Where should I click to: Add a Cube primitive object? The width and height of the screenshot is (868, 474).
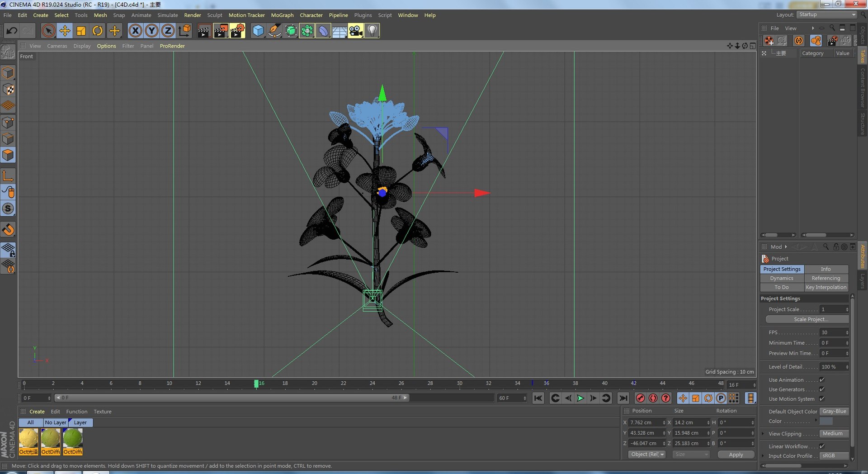tap(258, 31)
